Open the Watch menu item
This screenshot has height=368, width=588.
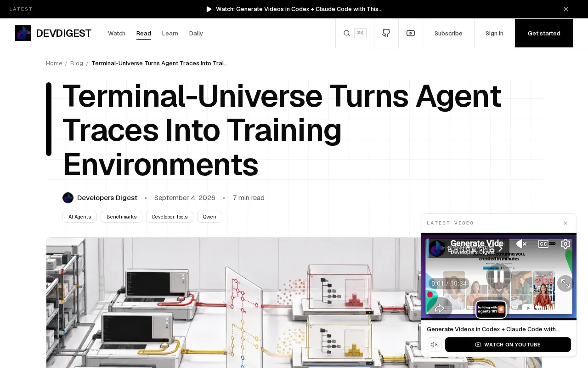[117, 34]
